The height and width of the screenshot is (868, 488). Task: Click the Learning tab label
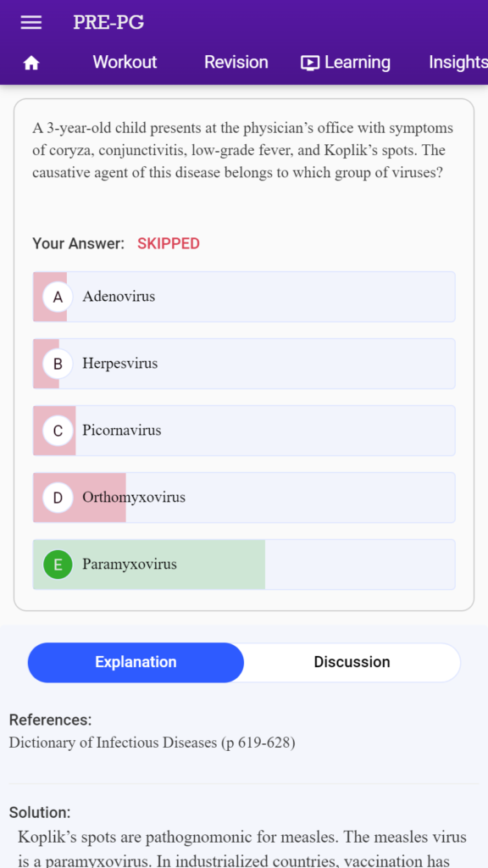pos(357,62)
